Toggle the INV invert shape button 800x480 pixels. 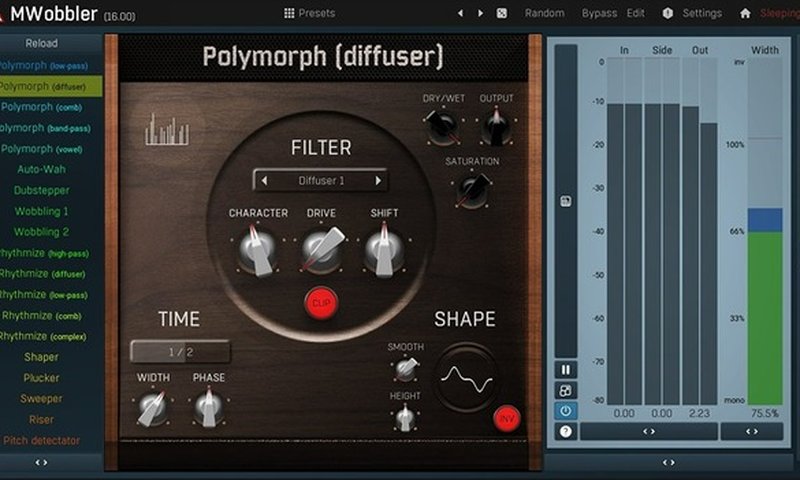(x=507, y=418)
